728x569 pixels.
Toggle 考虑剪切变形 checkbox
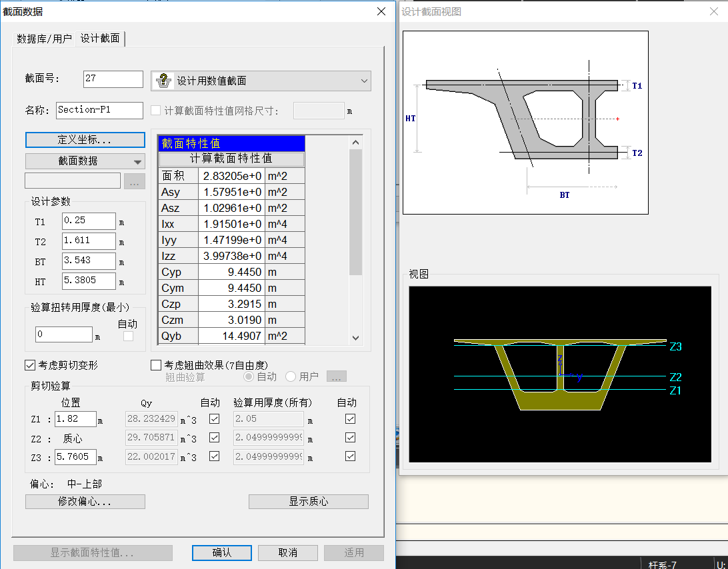point(30,365)
